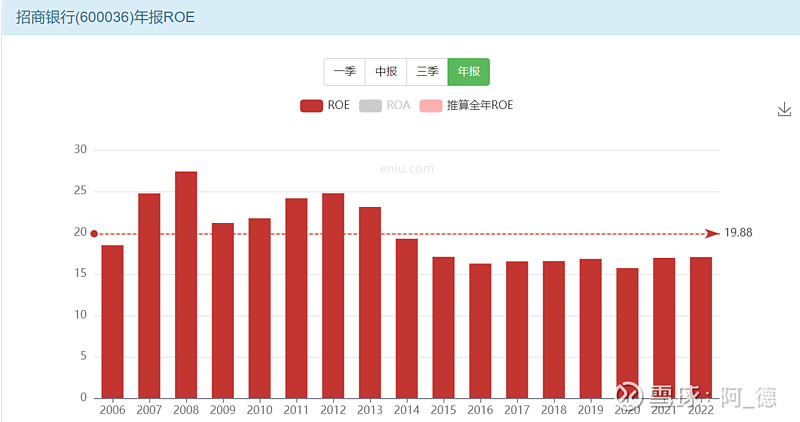Click the 2015 ROE bar
This screenshot has width=800, height=422.
443,328
